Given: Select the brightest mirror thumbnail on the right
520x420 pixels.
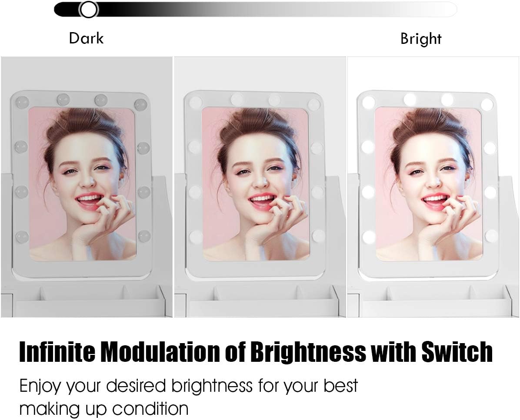Looking at the screenshot, I should 433,187.
